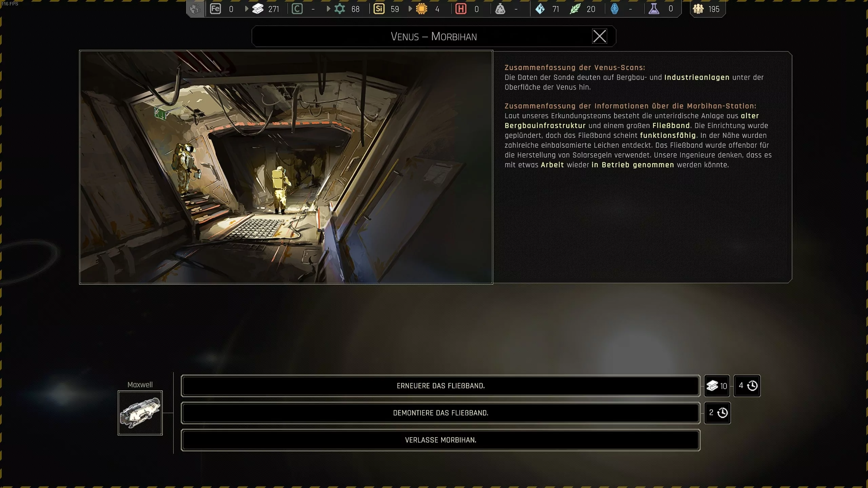Screen dimensions: 868x488
Task: Select the electronics chip icon showing 4
Action: tap(421, 9)
